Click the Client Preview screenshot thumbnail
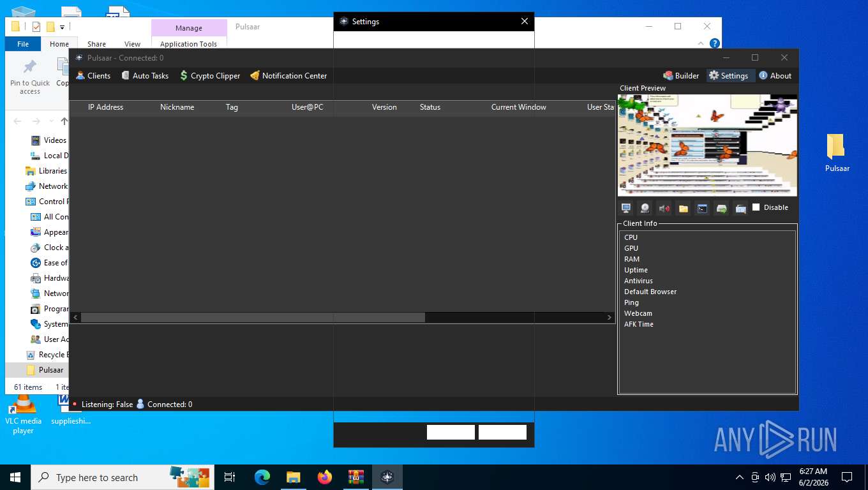The height and width of the screenshot is (490, 868). click(x=707, y=145)
